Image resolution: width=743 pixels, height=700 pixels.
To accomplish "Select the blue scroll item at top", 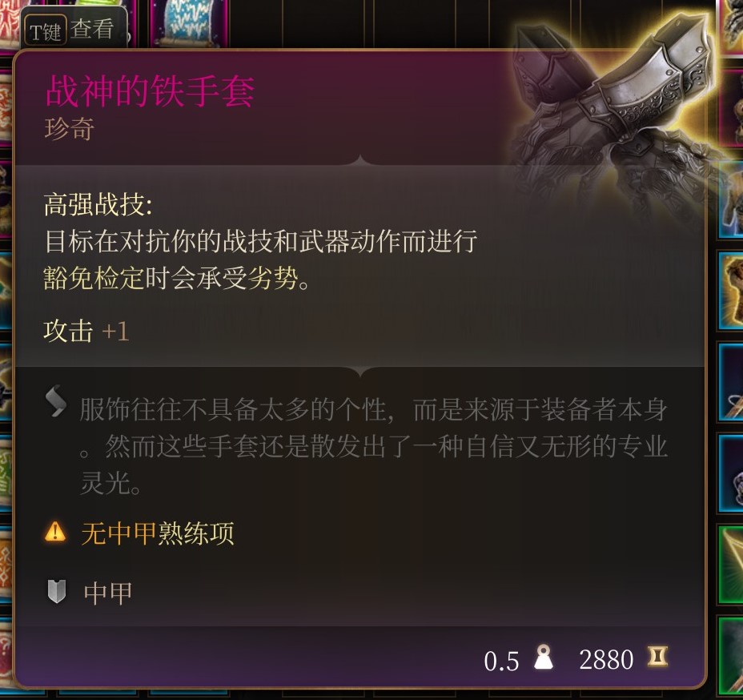I will pyautogui.click(x=190, y=22).
